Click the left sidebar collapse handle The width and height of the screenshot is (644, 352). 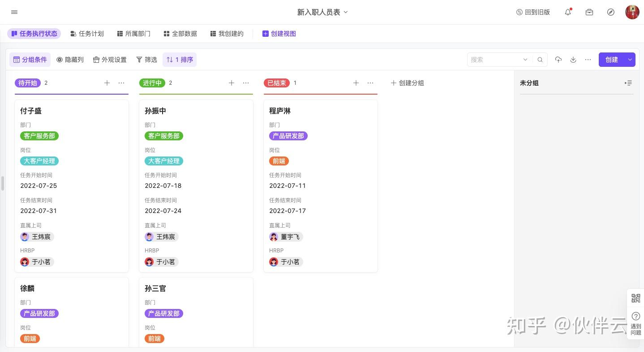pyautogui.click(x=3, y=183)
